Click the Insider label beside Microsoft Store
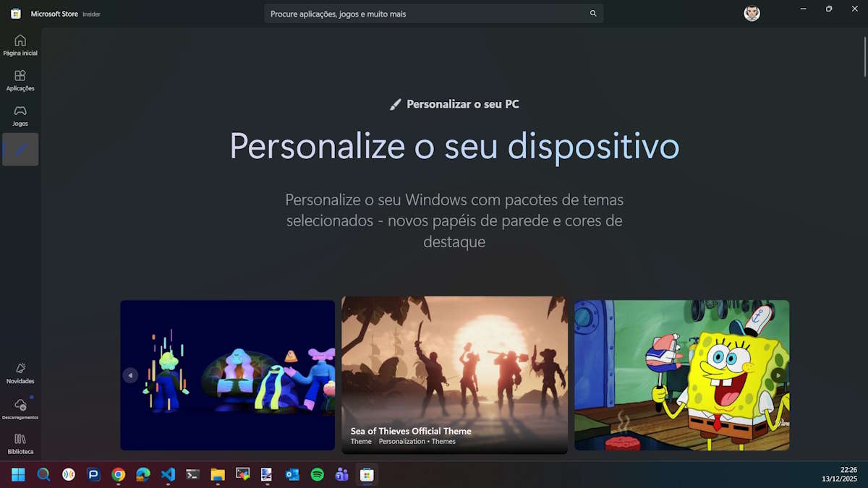The image size is (868, 488). (x=90, y=13)
